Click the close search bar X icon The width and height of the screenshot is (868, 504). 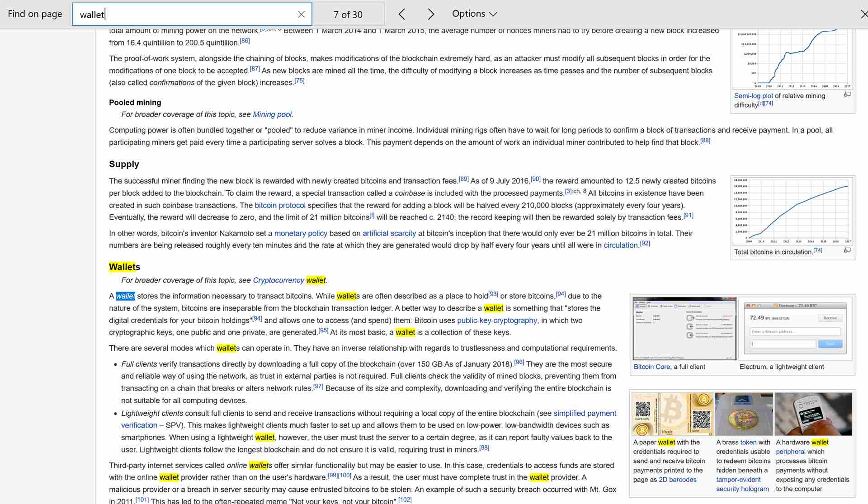click(x=302, y=14)
